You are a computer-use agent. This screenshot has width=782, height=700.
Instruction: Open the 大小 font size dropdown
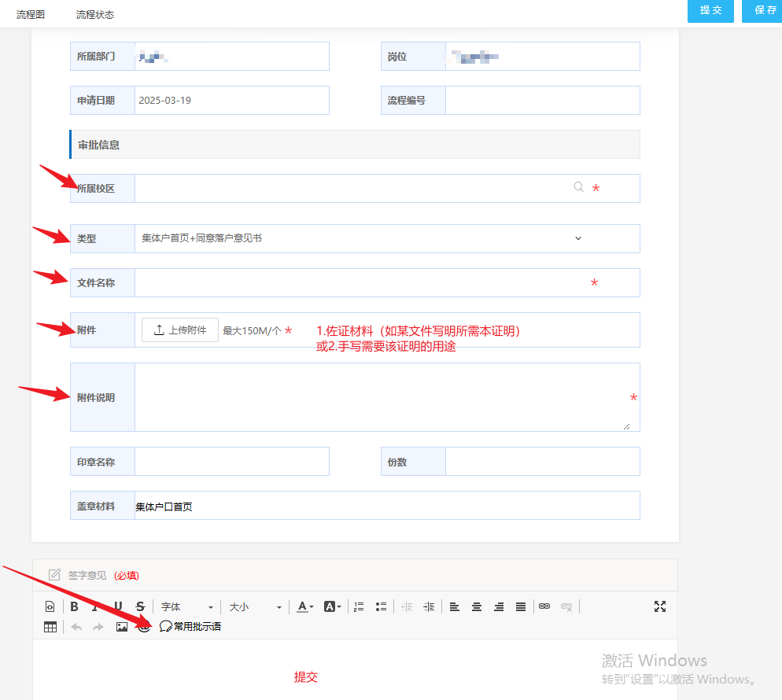coord(255,606)
